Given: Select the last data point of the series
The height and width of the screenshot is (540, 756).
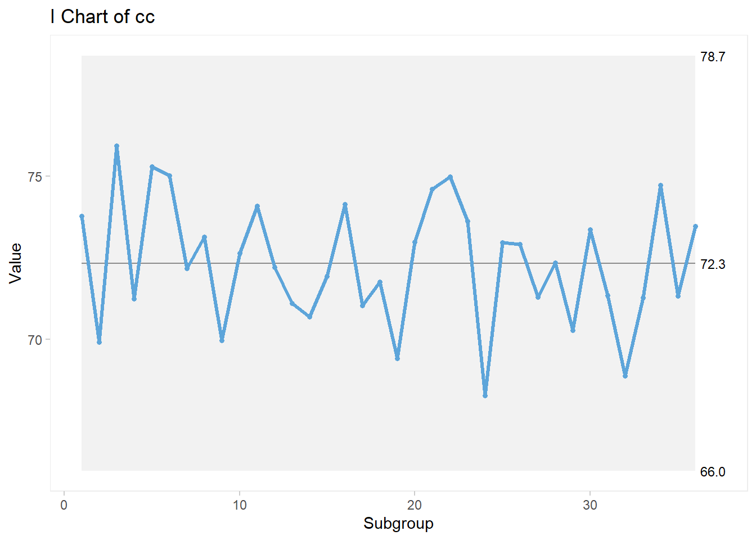Looking at the screenshot, I should point(695,226).
